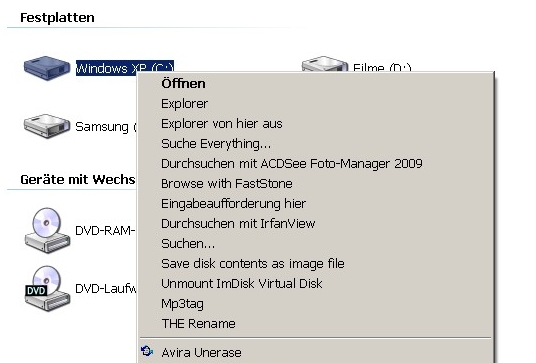Screen dimensions: 536x363
Task: Click the Filme (D:) drive icon
Action: (x=325, y=64)
